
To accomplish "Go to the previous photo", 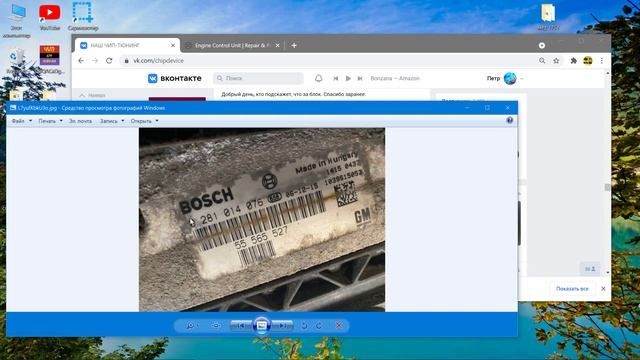I will click(x=241, y=325).
